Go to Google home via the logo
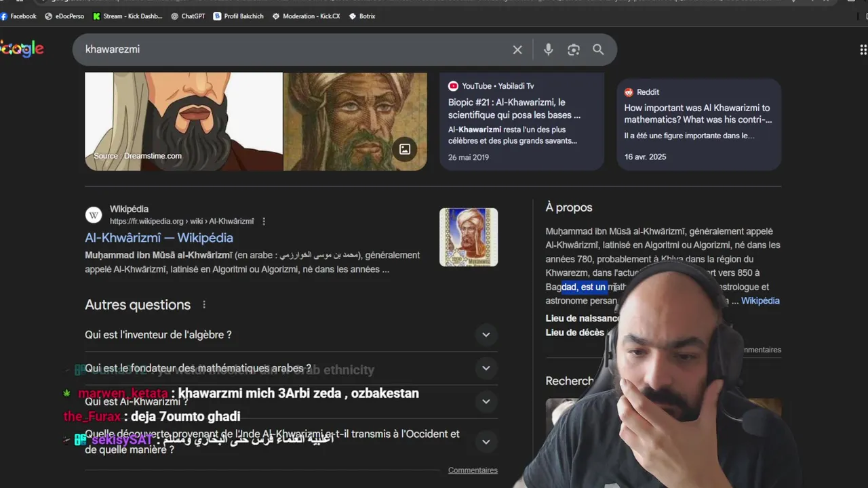The height and width of the screenshot is (488, 868). click(22, 49)
